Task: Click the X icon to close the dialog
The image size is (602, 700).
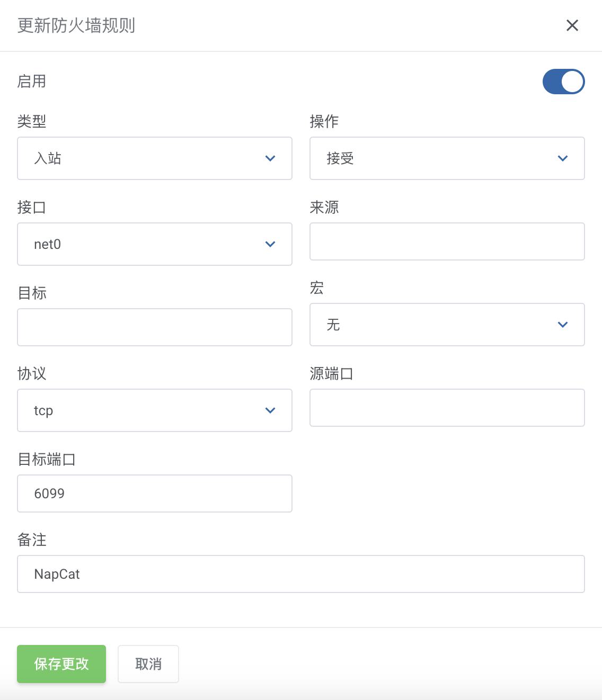Action: click(x=572, y=25)
